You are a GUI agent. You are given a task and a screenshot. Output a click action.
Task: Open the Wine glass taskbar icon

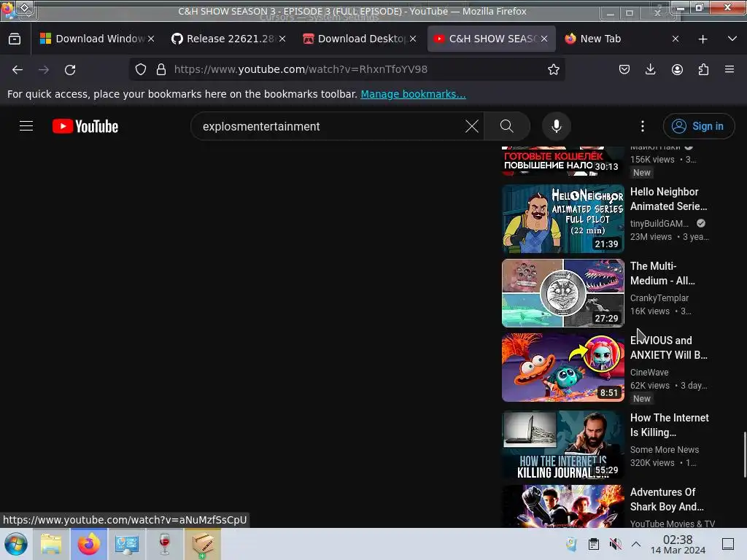[164, 544]
